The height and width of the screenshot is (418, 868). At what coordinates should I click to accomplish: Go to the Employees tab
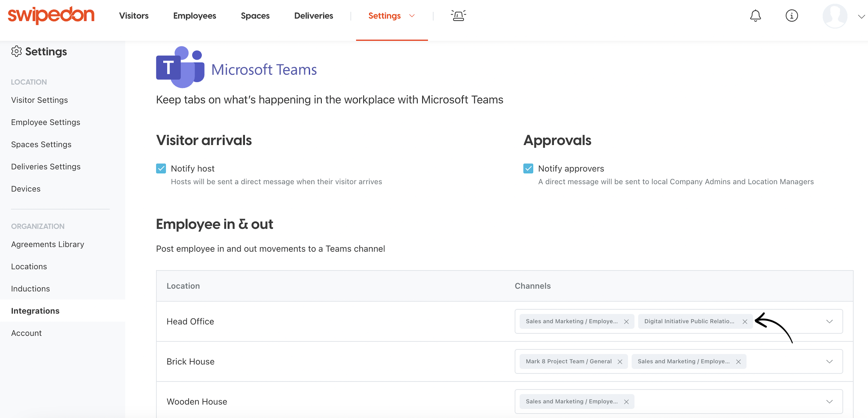[195, 16]
